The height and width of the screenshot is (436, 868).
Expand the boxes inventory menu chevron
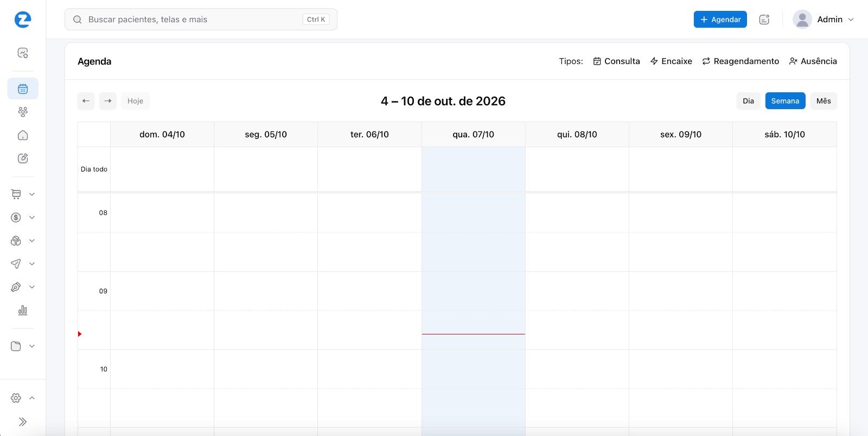click(32, 241)
